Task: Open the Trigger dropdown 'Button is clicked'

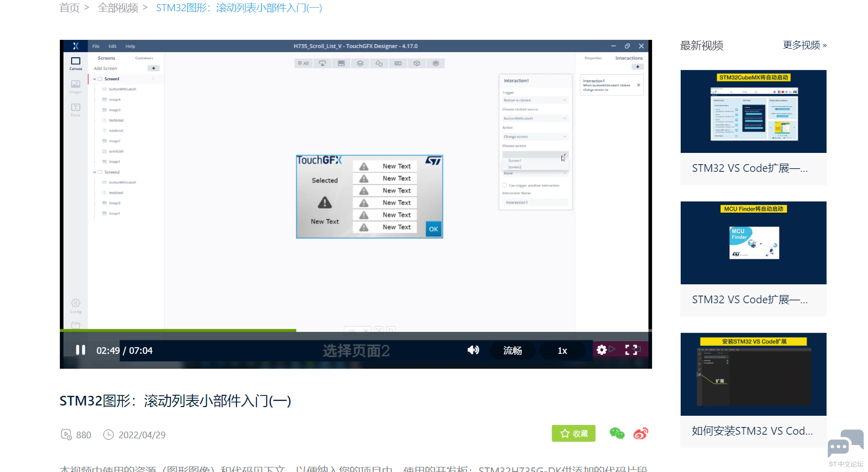Action: click(535, 100)
